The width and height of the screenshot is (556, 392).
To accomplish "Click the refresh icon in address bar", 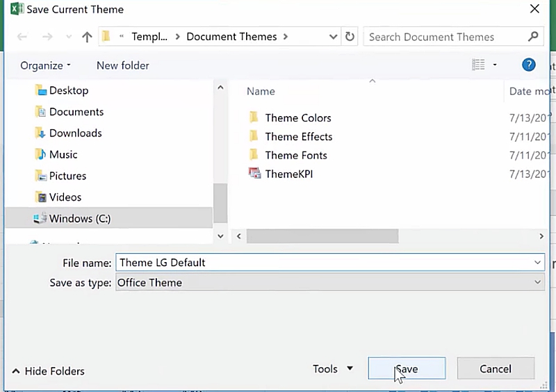I will click(350, 37).
